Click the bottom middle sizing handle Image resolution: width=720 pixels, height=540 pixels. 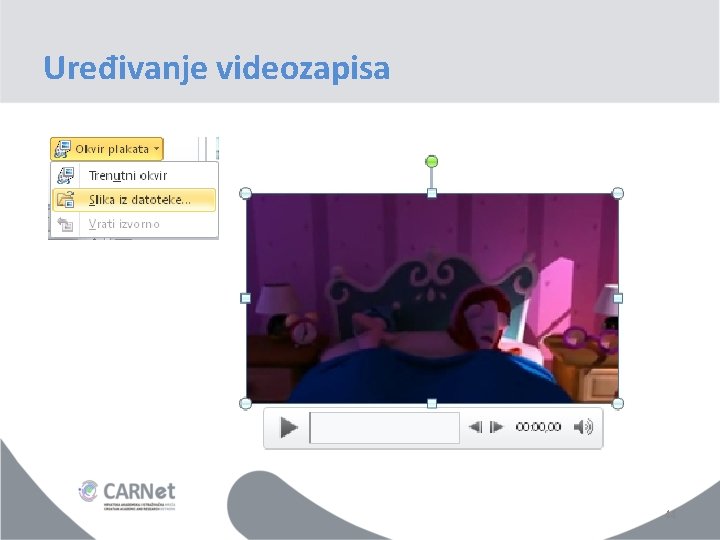click(432, 404)
